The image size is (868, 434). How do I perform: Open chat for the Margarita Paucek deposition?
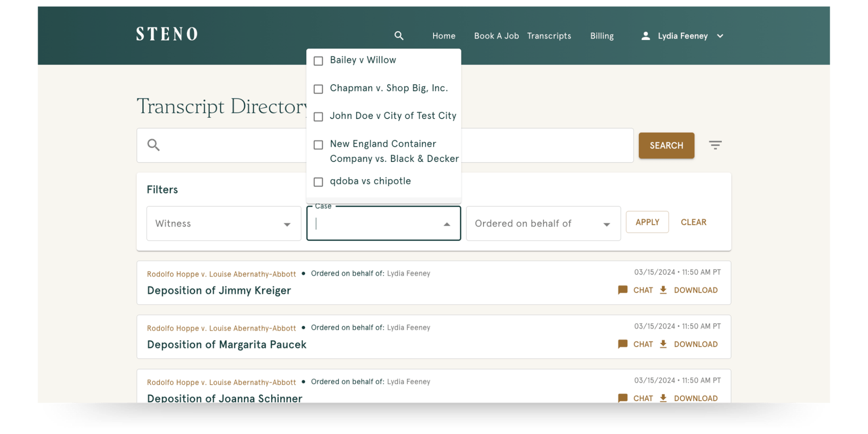[636, 344]
